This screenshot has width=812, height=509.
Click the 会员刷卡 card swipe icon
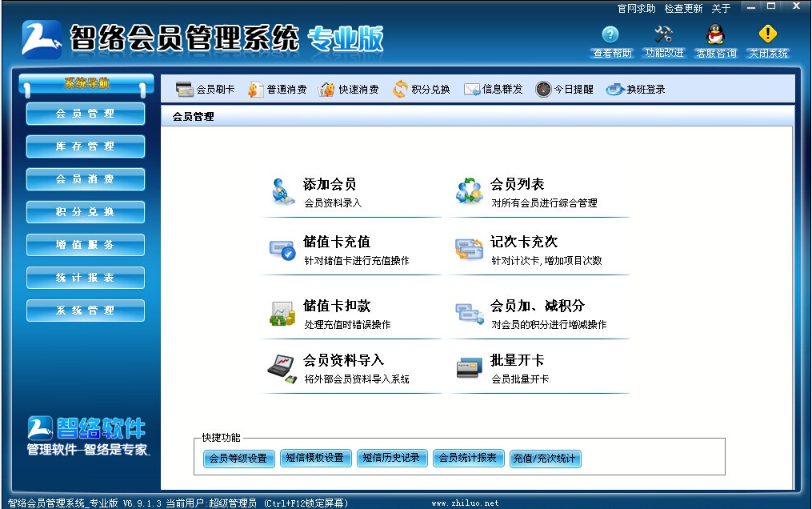pyautogui.click(x=184, y=90)
